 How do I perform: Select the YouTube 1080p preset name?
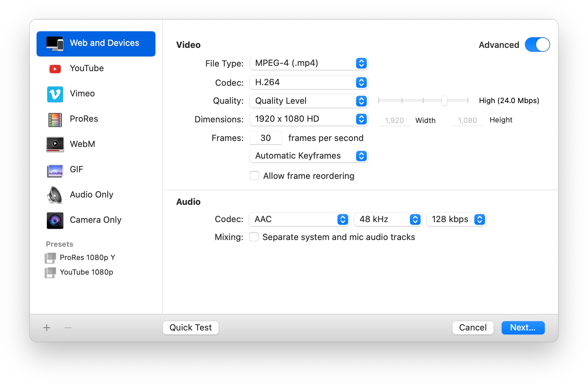pos(86,272)
